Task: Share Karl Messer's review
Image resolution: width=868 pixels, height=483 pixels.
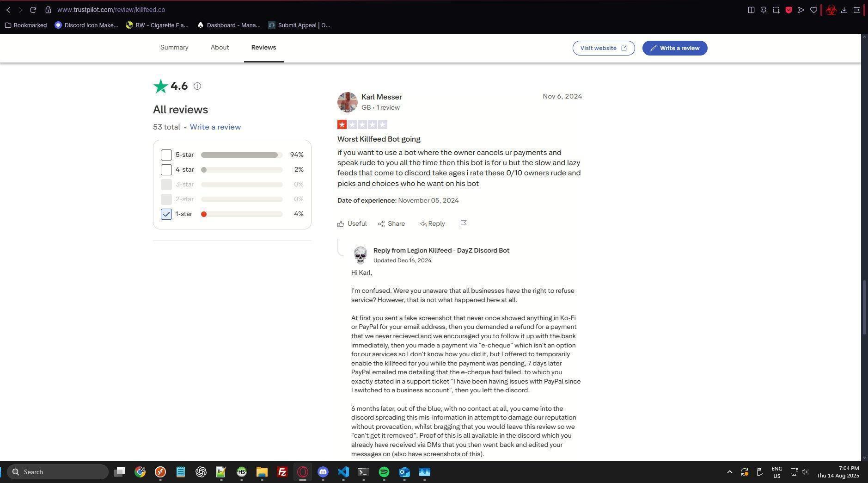Action: pos(391,224)
